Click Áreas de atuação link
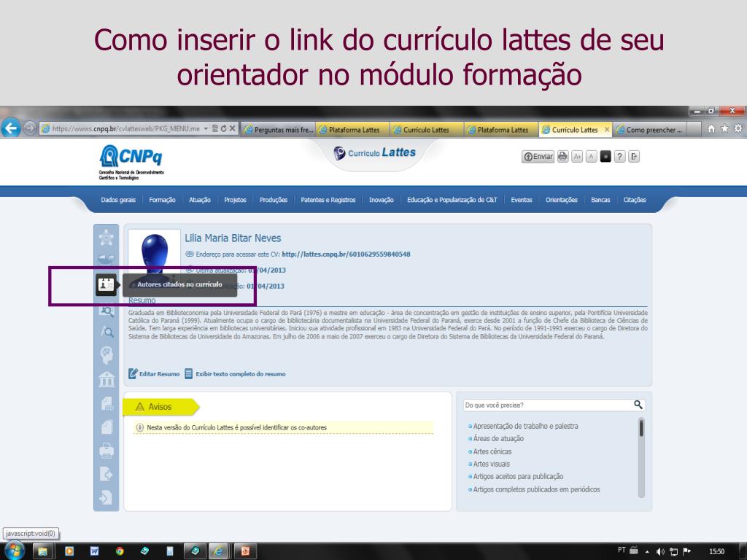Image resolution: width=747 pixels, height=560 pixels. (x=498, y=438)
